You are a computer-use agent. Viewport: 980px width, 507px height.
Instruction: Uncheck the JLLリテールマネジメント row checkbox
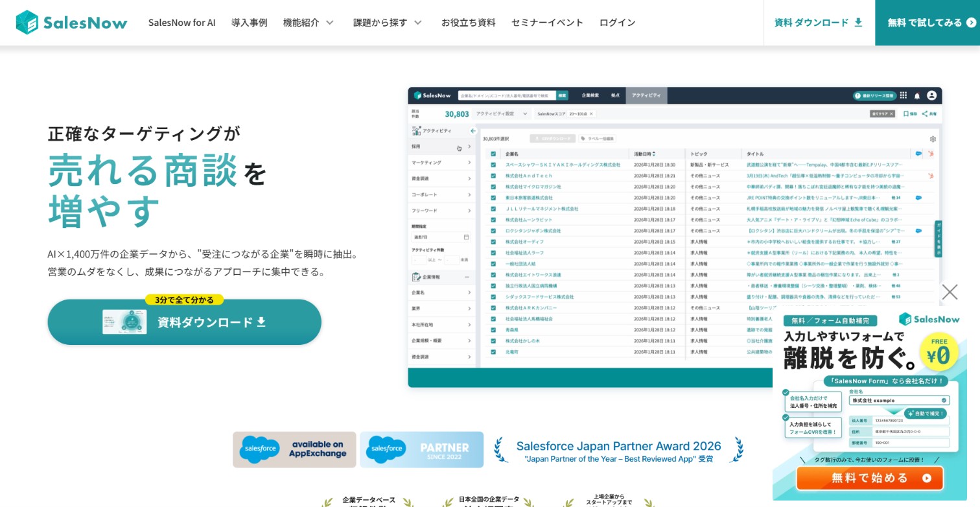(x=493, y=209)
